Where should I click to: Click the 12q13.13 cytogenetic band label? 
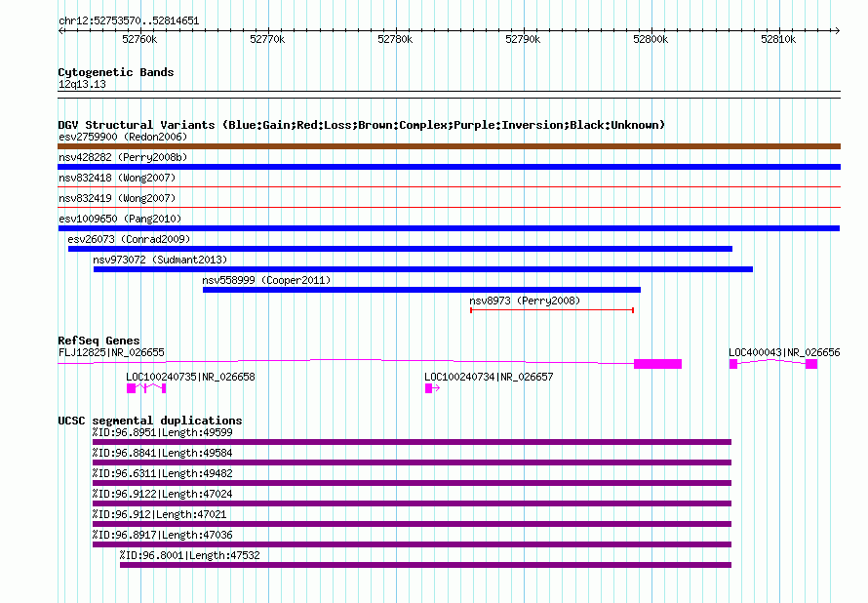(82, 84)
